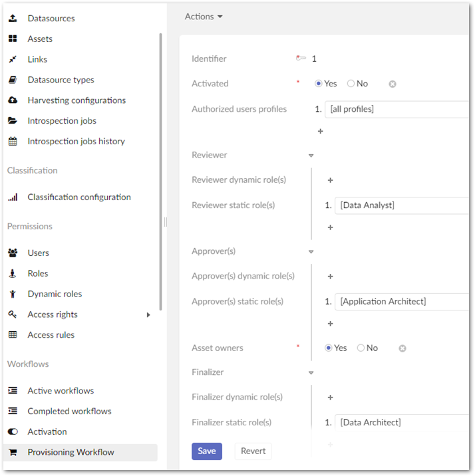Select No for Asset owners

click(x=361, y=348)
